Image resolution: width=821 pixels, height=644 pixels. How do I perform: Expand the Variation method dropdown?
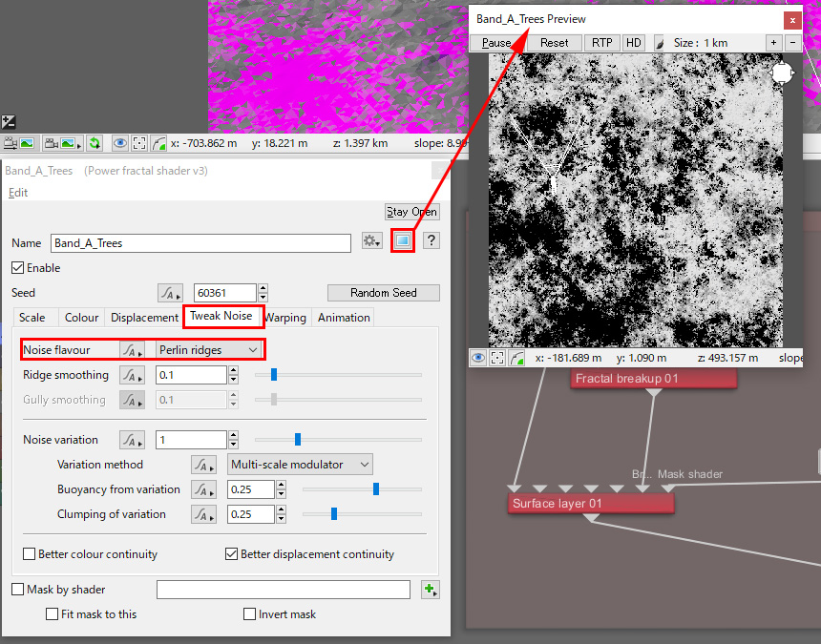tap(300, 465)
